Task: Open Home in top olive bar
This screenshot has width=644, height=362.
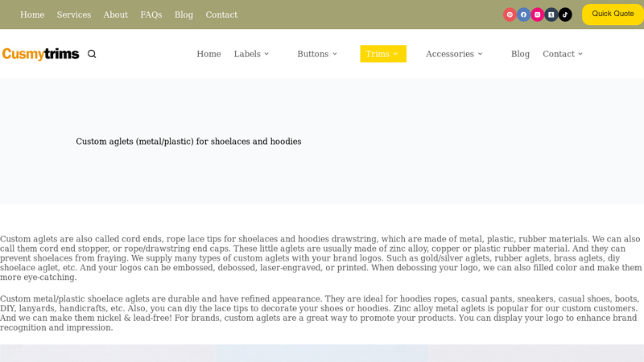Action: pos(32,14)
